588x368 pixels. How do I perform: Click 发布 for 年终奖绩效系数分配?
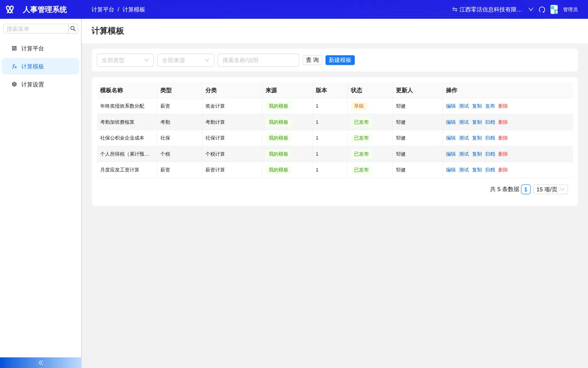(x=490, y=106)
